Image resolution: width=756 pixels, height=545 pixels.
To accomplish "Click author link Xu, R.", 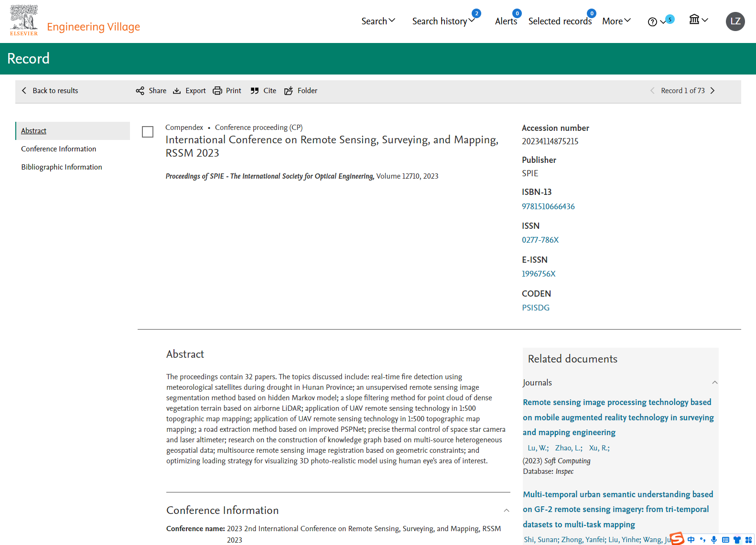I will (x=599, y=448).
